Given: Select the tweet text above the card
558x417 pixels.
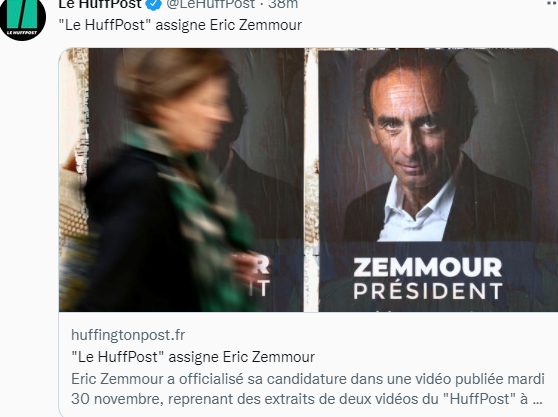Looking at the screenshot, I should (180, 25).
